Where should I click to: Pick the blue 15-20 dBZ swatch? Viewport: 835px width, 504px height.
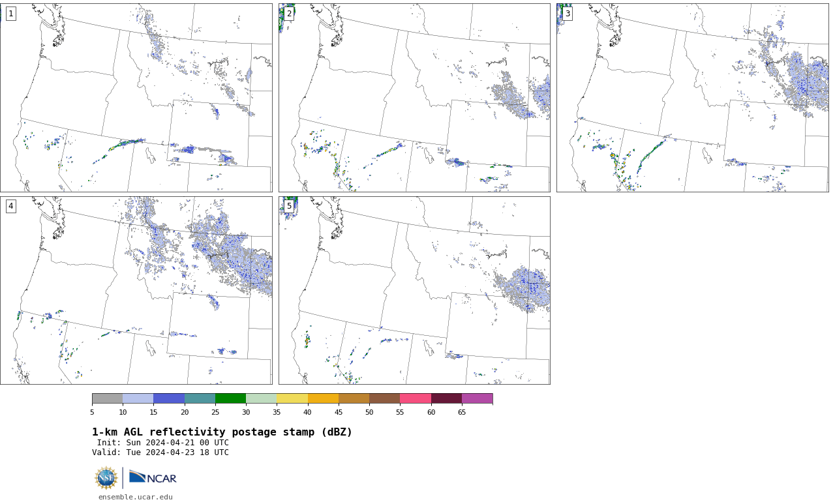[169, 398]
